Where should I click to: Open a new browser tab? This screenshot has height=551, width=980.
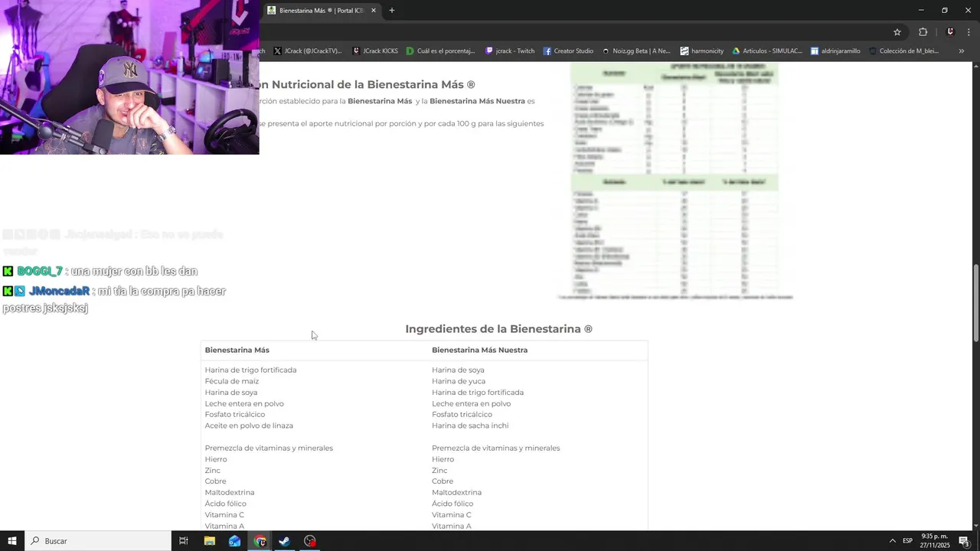(392, 11)
